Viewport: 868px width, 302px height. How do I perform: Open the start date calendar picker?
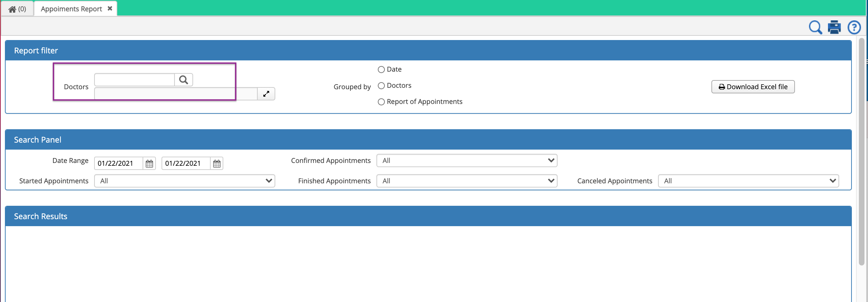(x=149, y=163)
